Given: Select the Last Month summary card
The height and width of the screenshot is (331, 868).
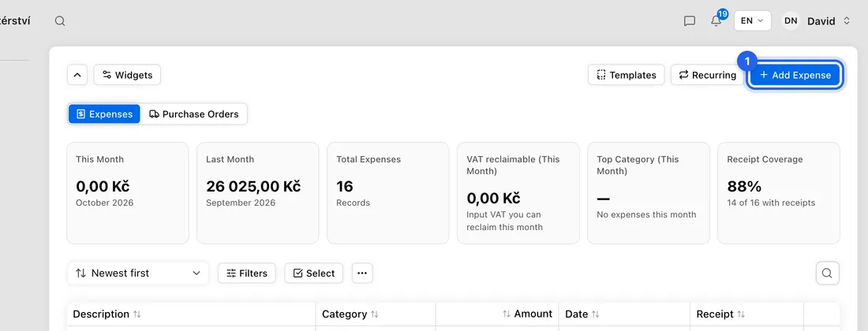Looking at the screenshot, I should (x=257, y=193).
